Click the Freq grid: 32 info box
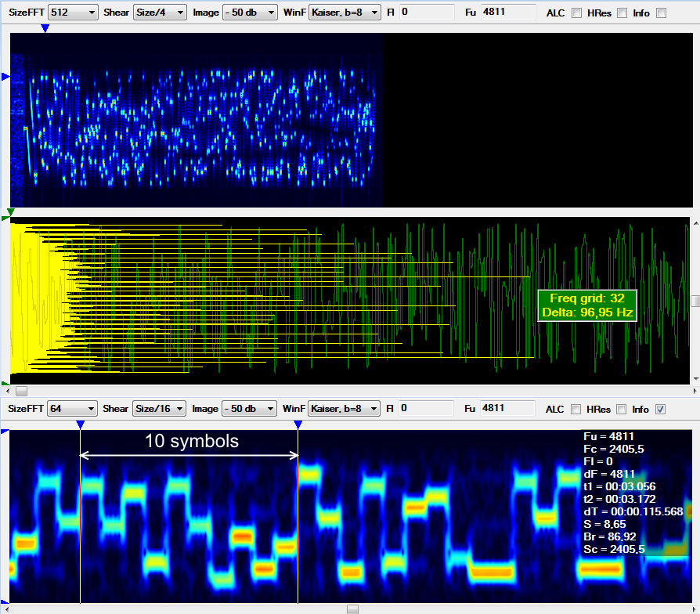 point(586,305)
